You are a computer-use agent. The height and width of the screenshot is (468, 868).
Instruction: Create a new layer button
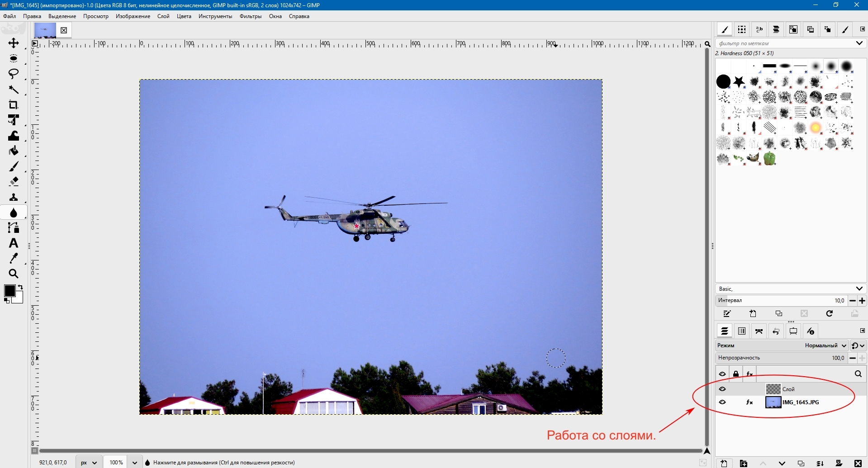pyautogui.click(x=724, y=463)
